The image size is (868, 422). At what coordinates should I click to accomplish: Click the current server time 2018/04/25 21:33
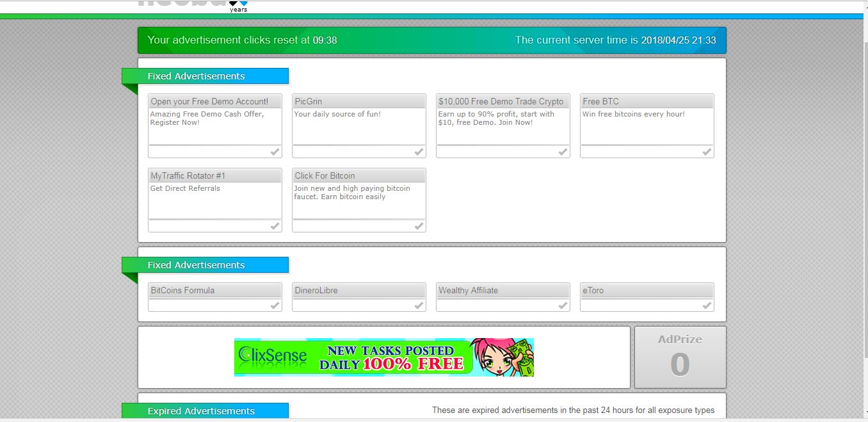pos(679,40)
